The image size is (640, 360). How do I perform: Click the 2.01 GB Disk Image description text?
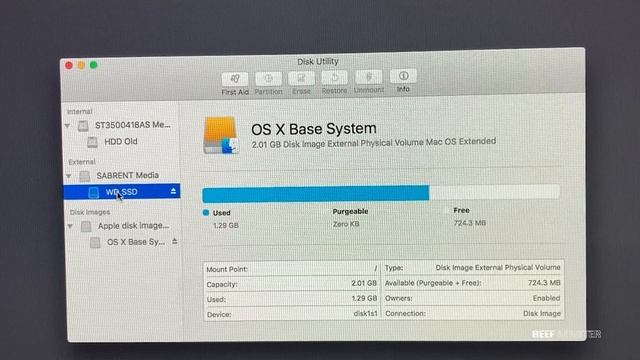(x=373, y=143)
